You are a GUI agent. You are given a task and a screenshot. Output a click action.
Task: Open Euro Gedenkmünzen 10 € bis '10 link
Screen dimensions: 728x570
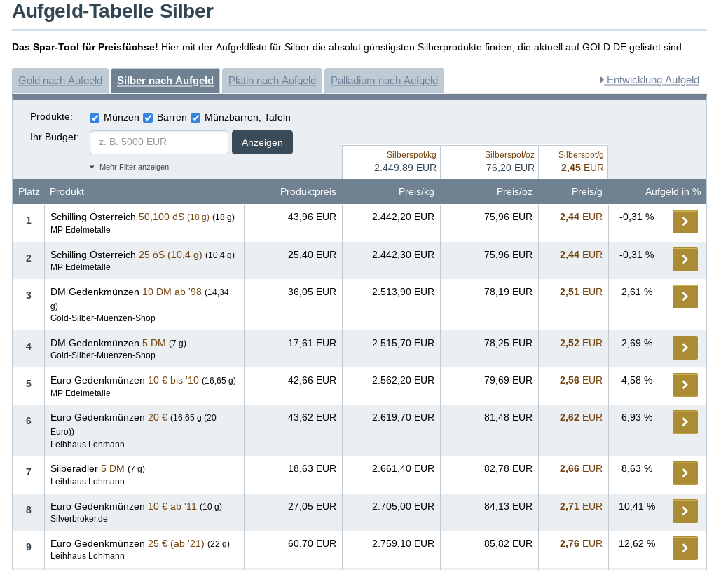point(143,380)
